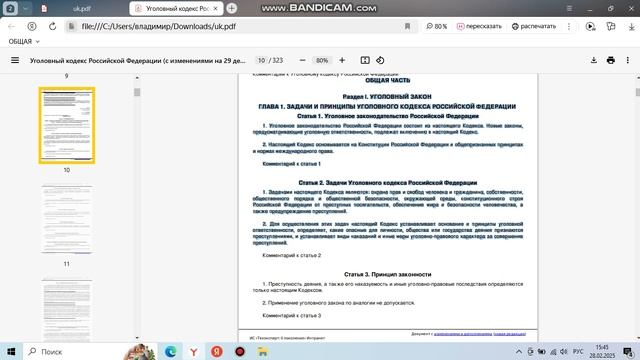640x360 pixels.
Task: Click the page number field showing 10
Action: tap(261, 60)
